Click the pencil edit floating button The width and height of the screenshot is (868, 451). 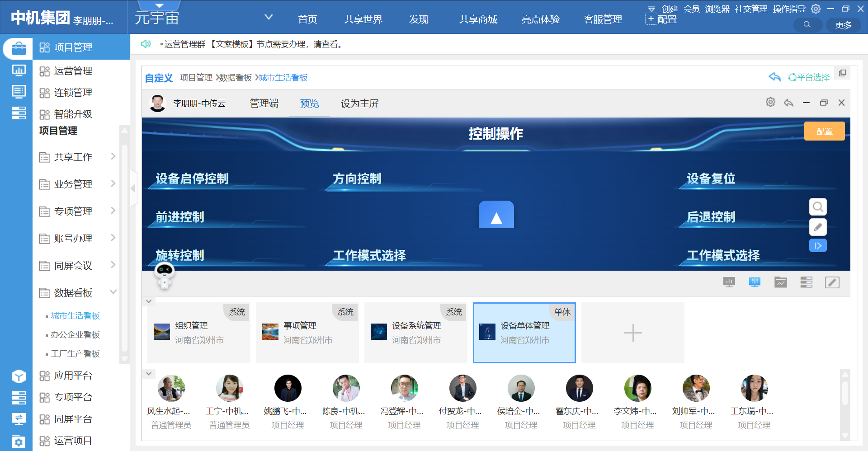(818, 227)
